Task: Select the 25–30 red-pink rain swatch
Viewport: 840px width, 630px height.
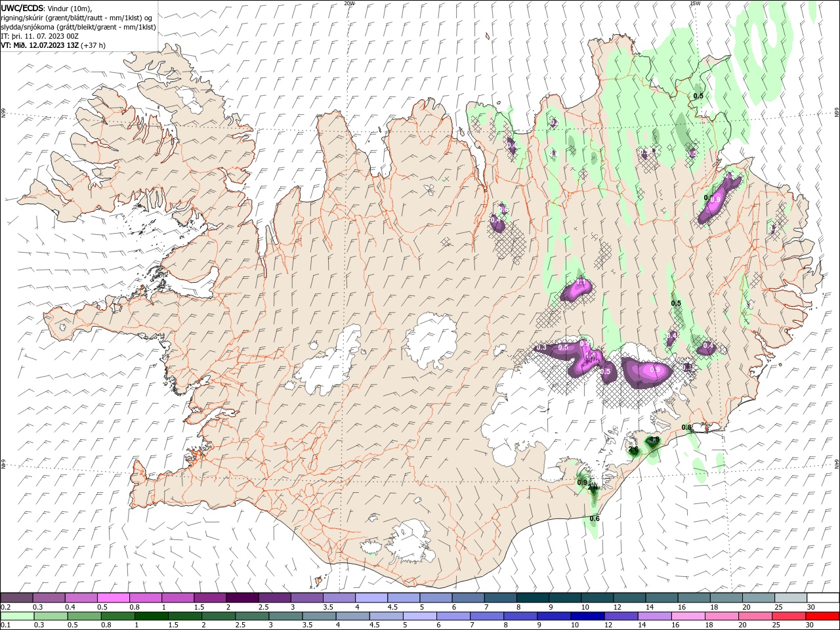Action: pos(788,616)
